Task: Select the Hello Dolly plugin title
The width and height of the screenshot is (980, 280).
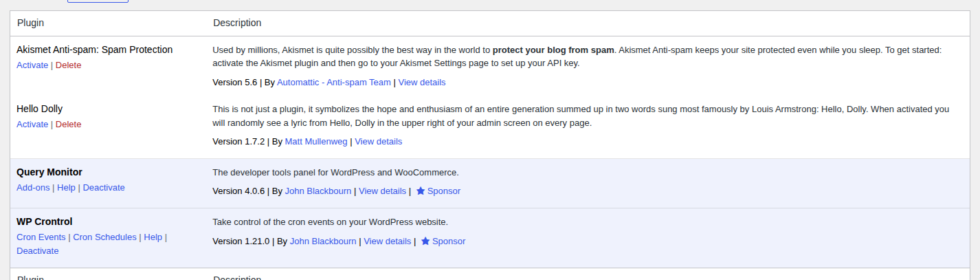Action: pos(40,109)
